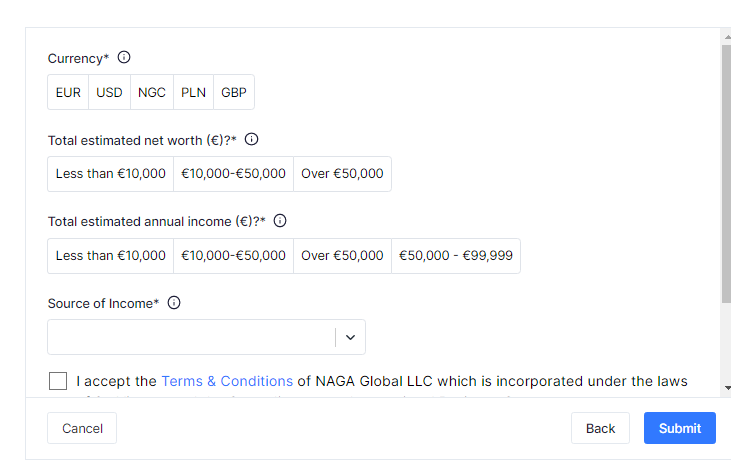
Task: Choose GBP as the currency
Action: pos(234,92)
